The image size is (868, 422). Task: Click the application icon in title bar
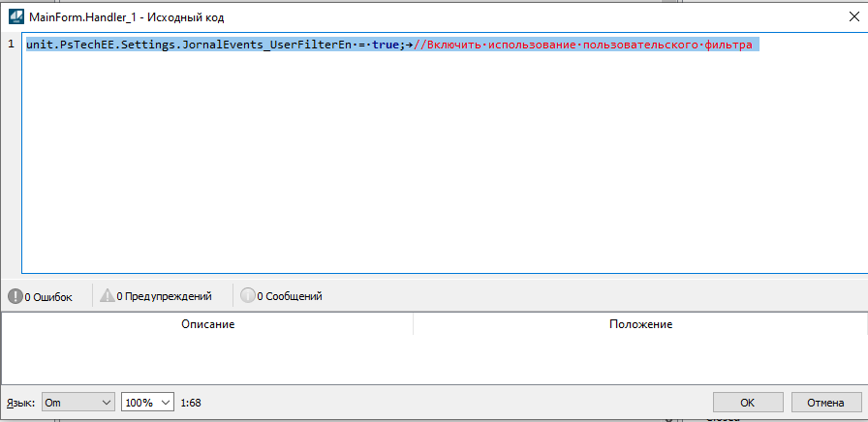pyautogui.click(x=15, y=16)
